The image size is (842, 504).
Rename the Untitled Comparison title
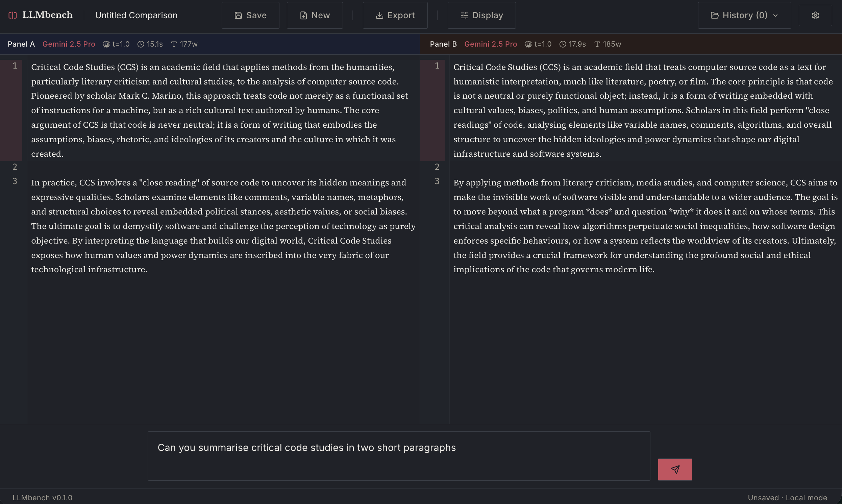[136, 15]
